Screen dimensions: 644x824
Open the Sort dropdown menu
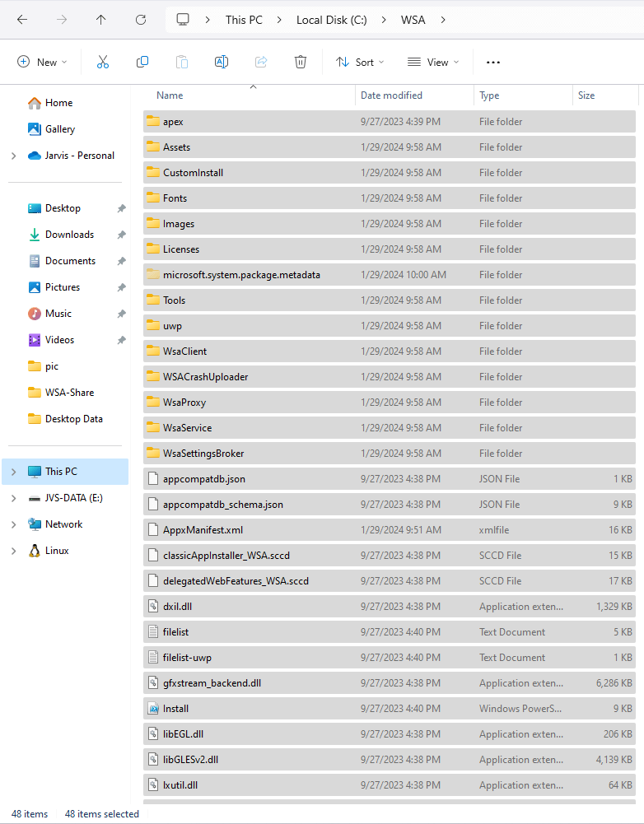[x=360, y=62]
